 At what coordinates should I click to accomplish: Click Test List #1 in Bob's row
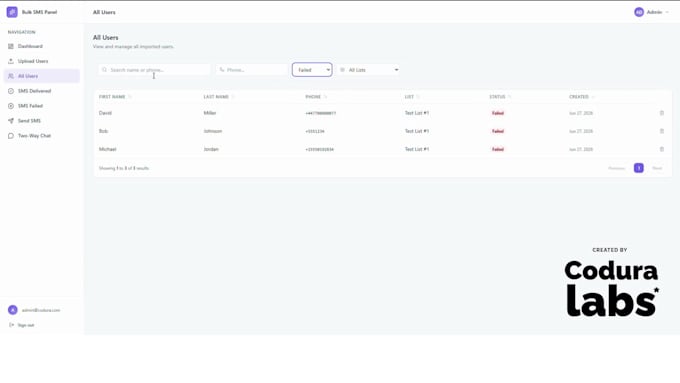[417, 131]
